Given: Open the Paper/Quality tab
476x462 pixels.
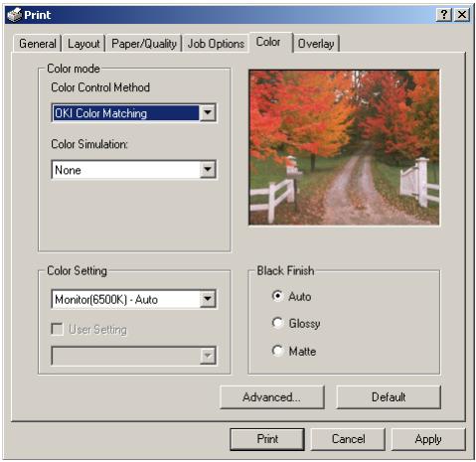Looking at the screenshot, I should tap(144, 44).
